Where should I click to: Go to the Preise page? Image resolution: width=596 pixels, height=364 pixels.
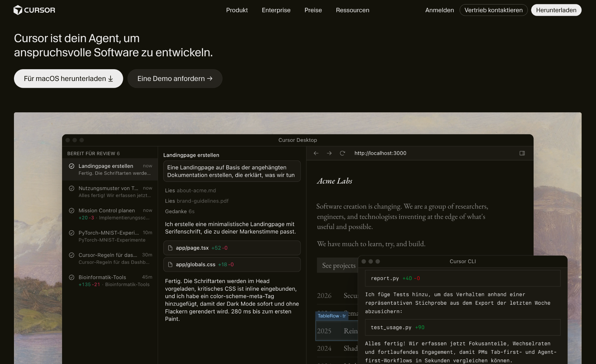pos(313,10)
